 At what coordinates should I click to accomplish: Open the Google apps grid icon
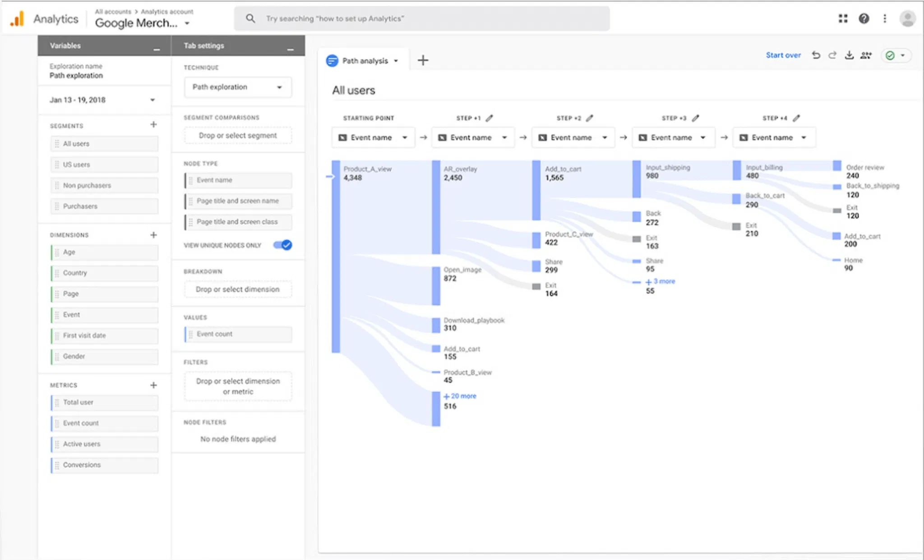[x=843, y=18]
